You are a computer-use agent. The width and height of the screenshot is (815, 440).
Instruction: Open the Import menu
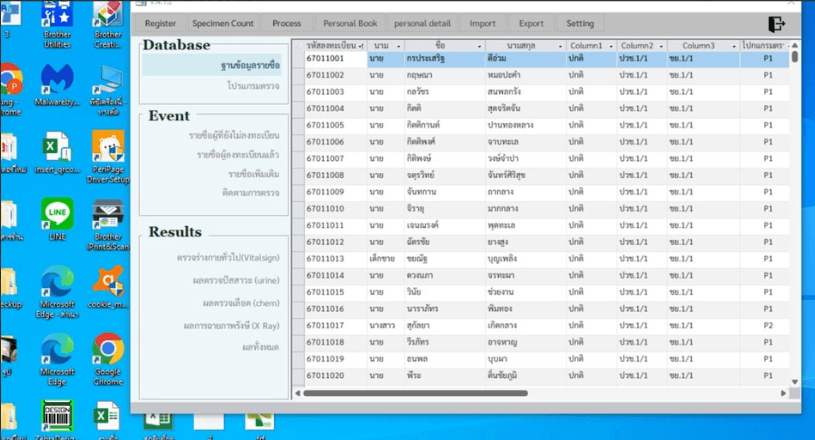tap(482, 23)
